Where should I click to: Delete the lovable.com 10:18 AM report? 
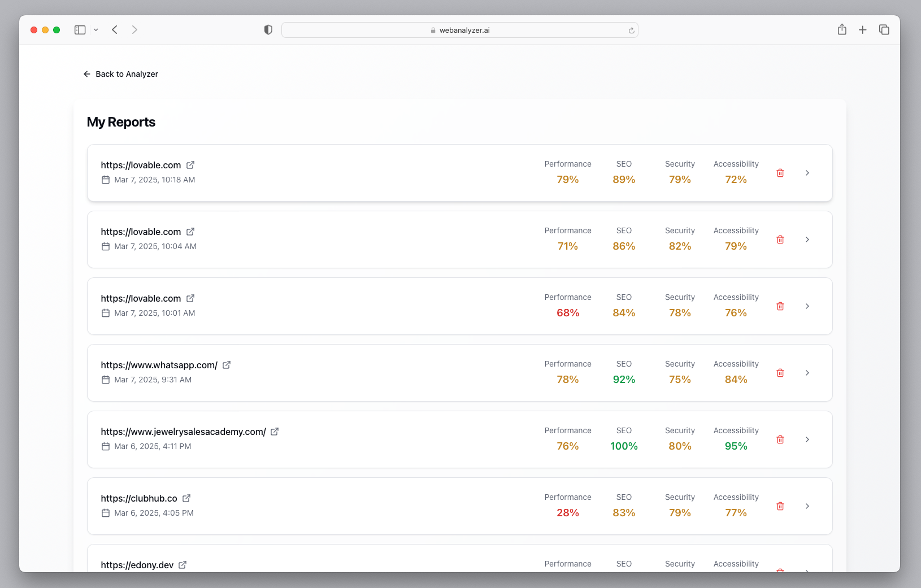click(780, 173)
